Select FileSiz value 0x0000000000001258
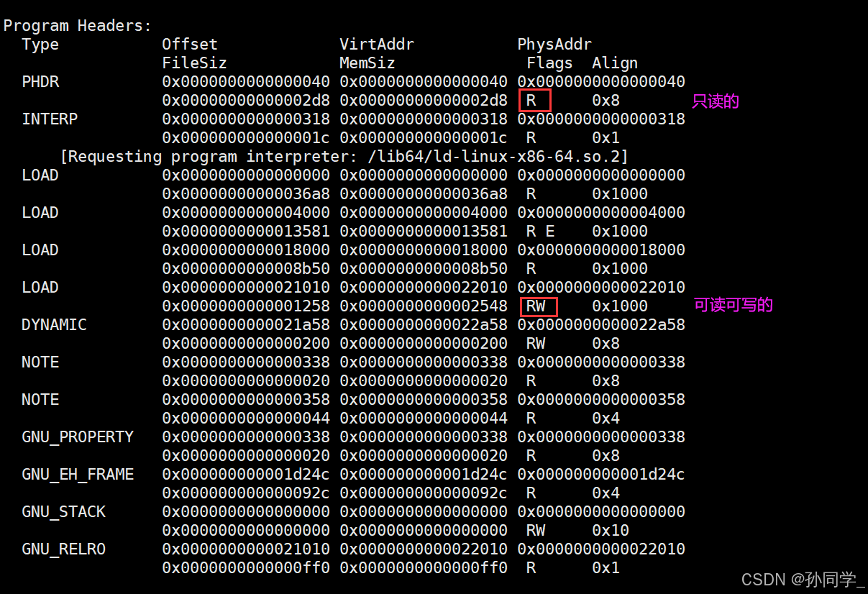Screen dimensions: 868x594 246,306
